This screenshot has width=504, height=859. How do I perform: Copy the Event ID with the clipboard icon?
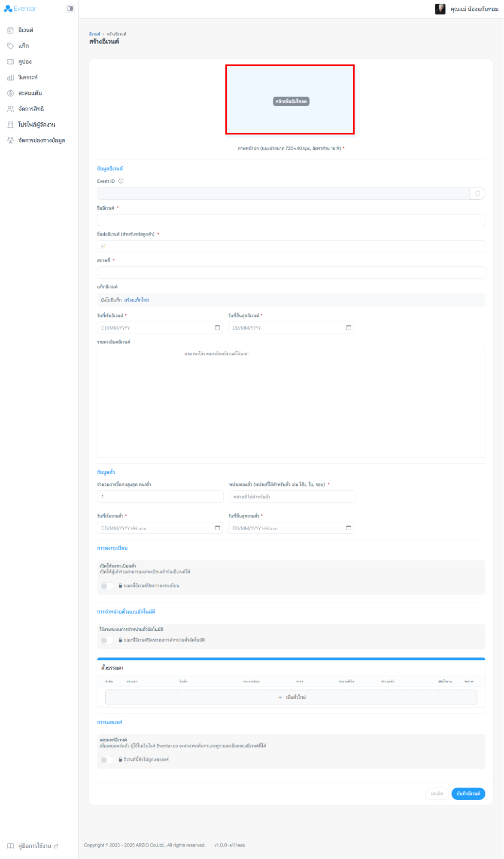(477, 193)
